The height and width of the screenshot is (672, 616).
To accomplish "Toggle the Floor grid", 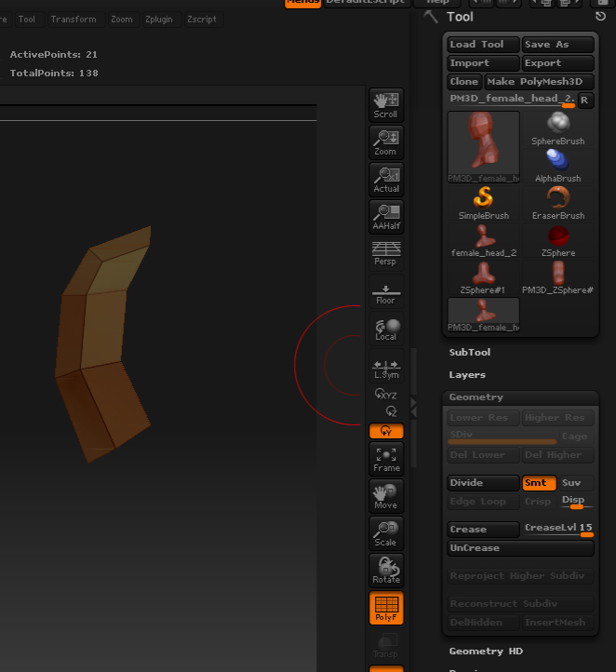I will pyautogui.click(x=386, y=293).
